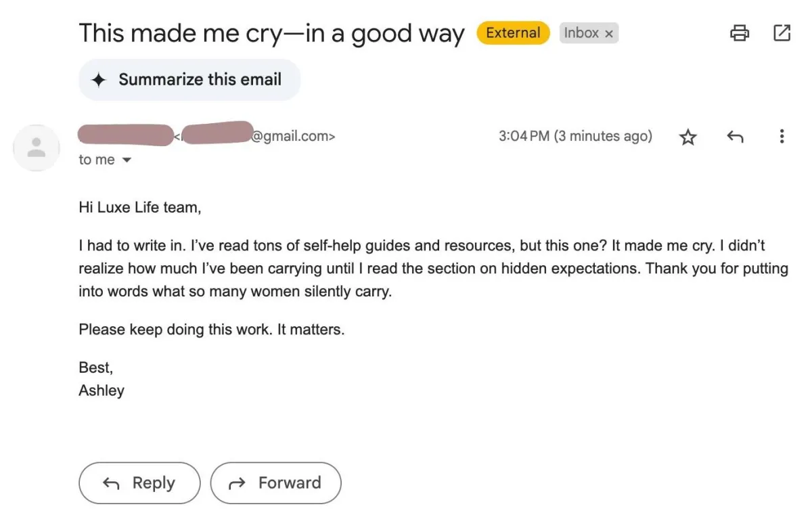Click the "Hi Luxe Life team" greeting line
812x513 pixels.
click(x=140, y=208)
